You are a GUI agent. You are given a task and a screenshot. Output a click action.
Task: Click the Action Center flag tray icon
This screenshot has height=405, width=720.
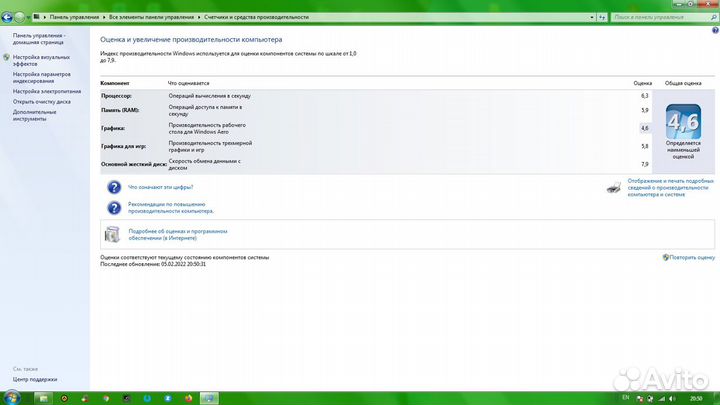click(640, 399)
